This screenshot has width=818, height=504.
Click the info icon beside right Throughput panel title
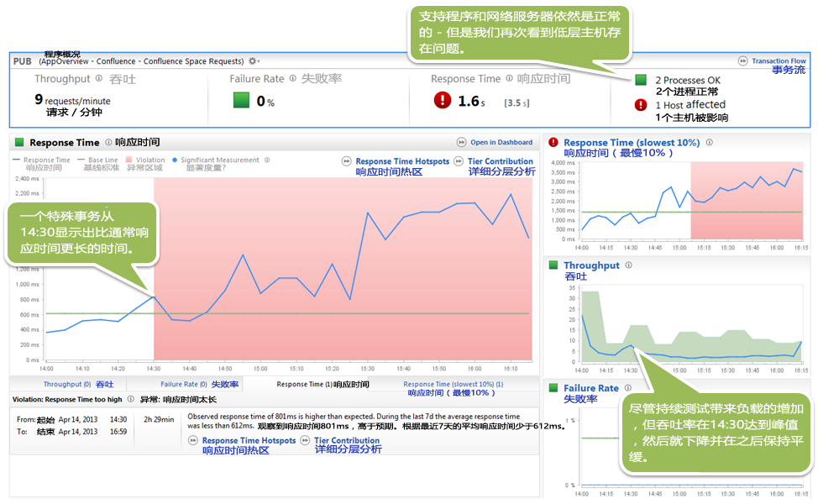pos(628,265)
